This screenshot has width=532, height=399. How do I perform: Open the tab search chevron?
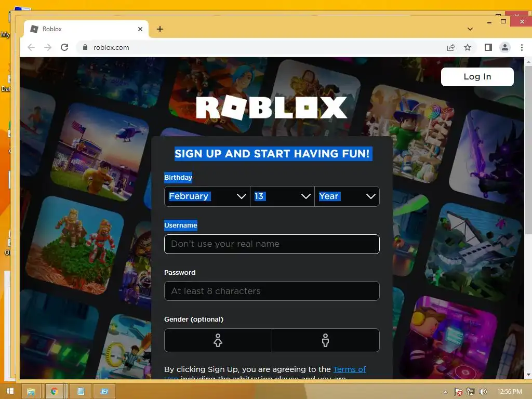[470, 29]
